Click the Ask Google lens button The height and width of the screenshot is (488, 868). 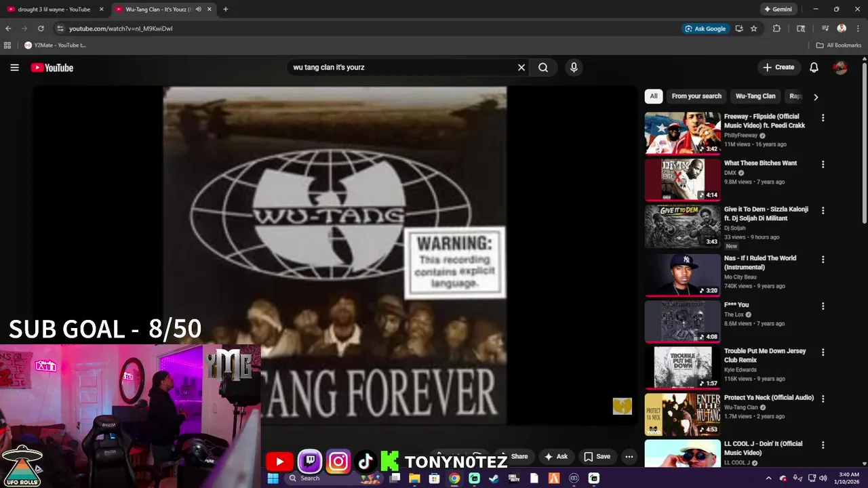pos(705,28)
